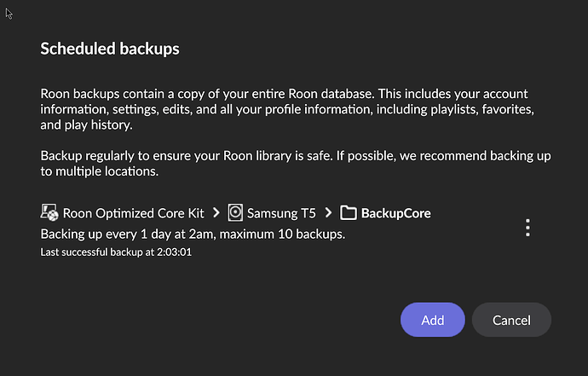Select the Roon Optimized Core Kit path label
This screenshot has height=376, width=588.
(134, 213)
